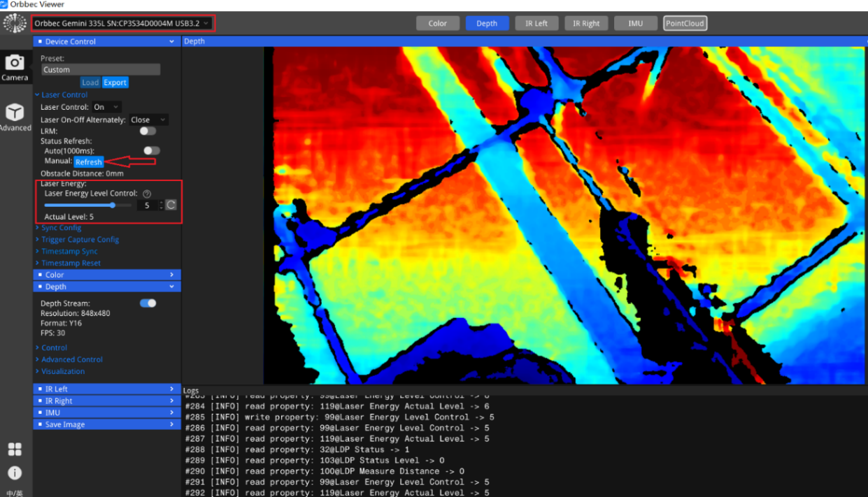Screen dimensions: 868x497
Task: Enable Auto(1000ms) status refresh toggle
Action: point(152,150)
